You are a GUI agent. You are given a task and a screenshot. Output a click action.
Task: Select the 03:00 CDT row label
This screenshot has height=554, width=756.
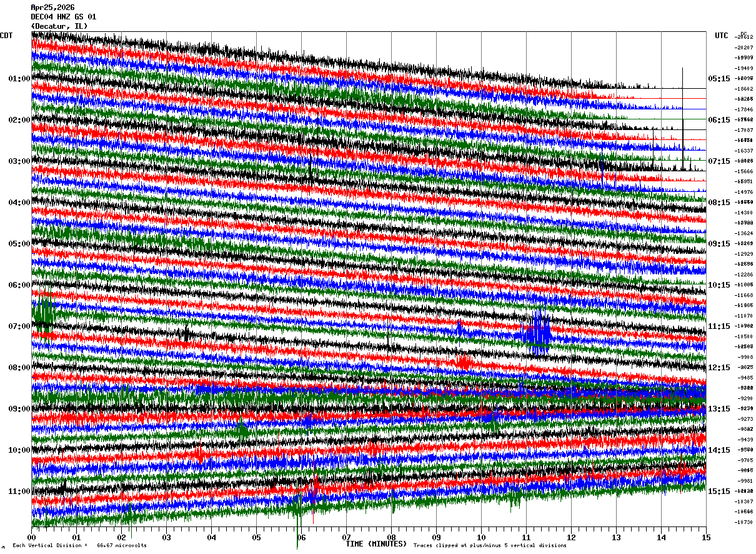19,161
